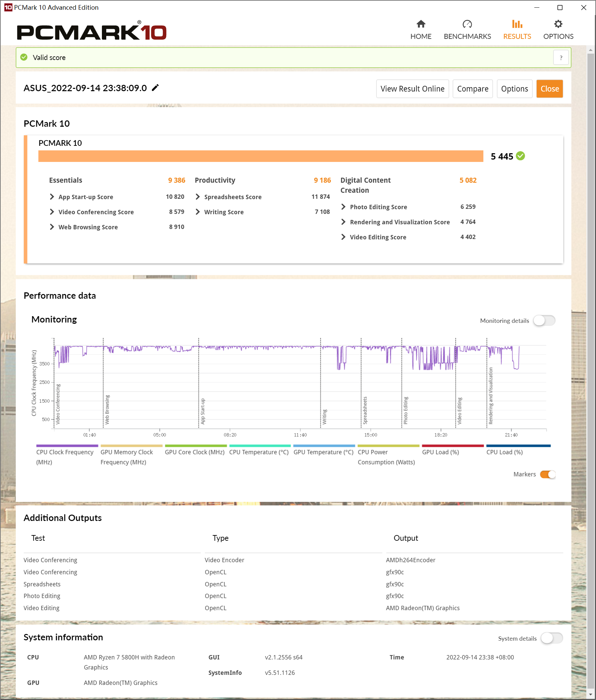This screenshot has height=700, width=596.
Task: Click the Digital Content Creation score 5 082
Action: click(468, 180)
